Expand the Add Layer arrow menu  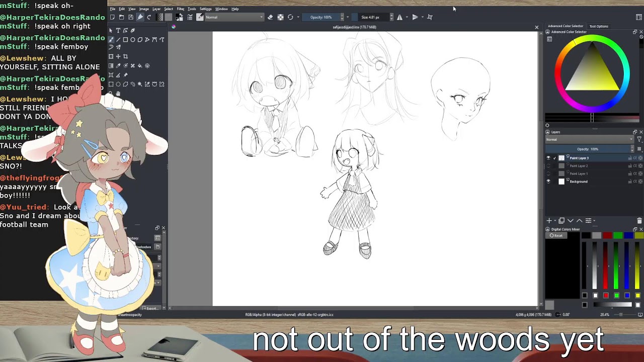coord(555,221)
